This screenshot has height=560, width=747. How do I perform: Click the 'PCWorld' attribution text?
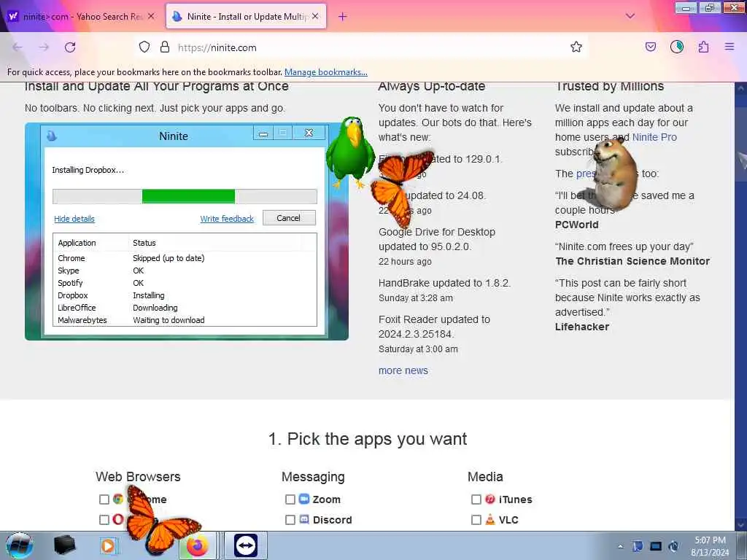point(576,225)
